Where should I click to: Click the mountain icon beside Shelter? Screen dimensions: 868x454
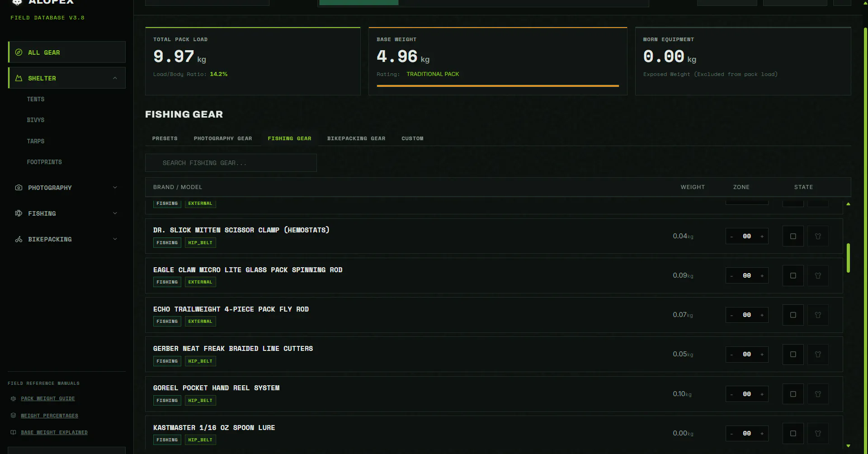(19, 78)
